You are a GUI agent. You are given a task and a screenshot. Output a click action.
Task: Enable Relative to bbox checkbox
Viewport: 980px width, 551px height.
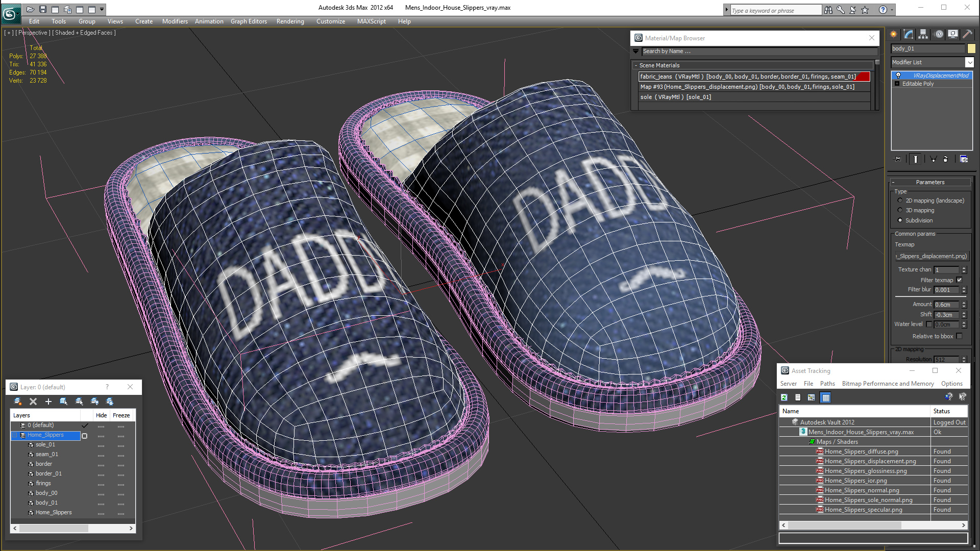click(959, 336)
